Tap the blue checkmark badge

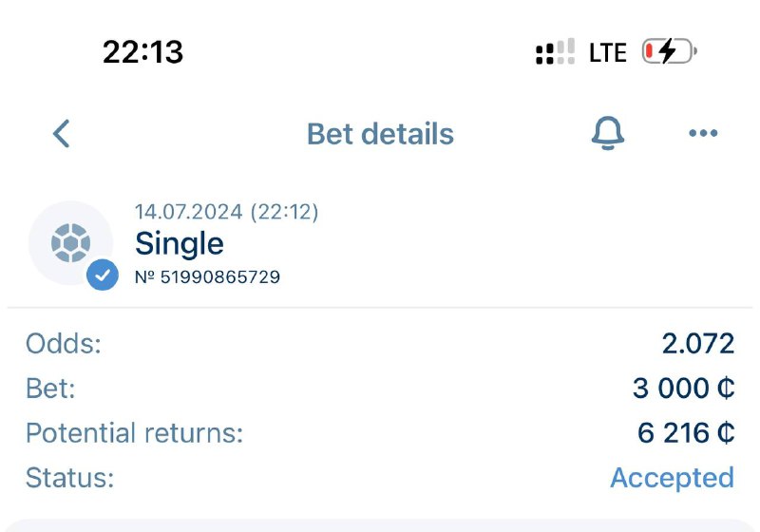click(x=103, y=275)
